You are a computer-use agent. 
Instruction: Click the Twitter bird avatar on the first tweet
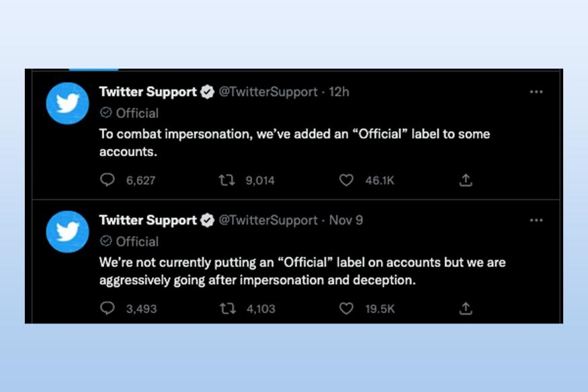coord(67,103)
